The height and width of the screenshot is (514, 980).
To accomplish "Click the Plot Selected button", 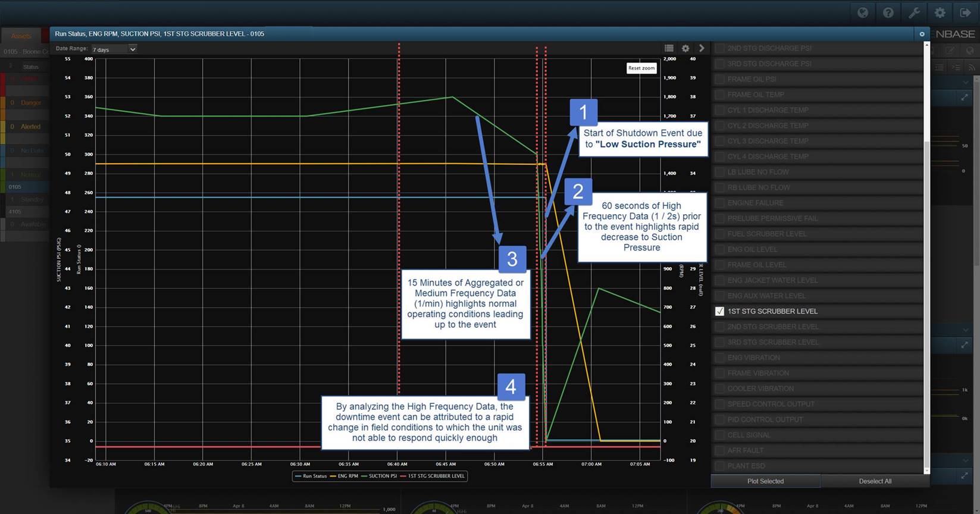I will pos(765,481).
